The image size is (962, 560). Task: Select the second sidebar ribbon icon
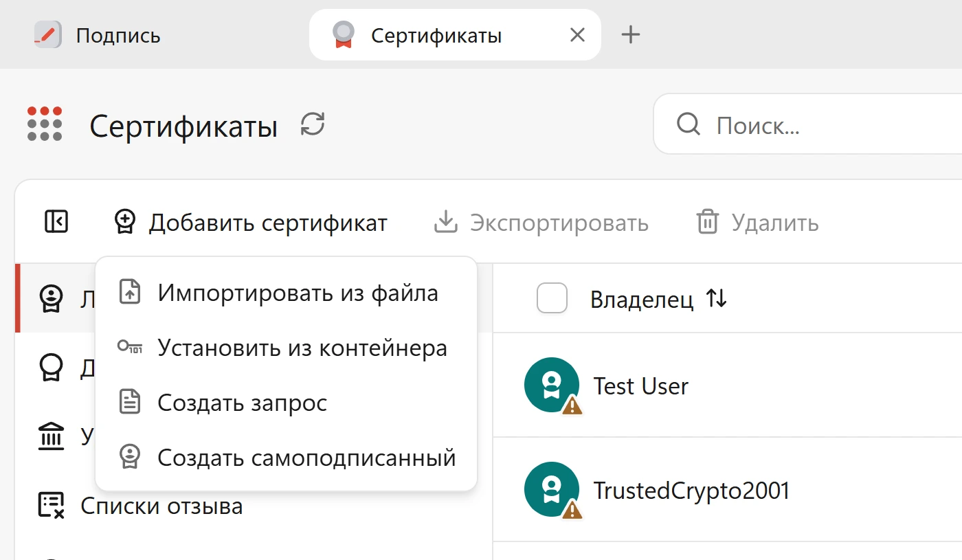52,368
